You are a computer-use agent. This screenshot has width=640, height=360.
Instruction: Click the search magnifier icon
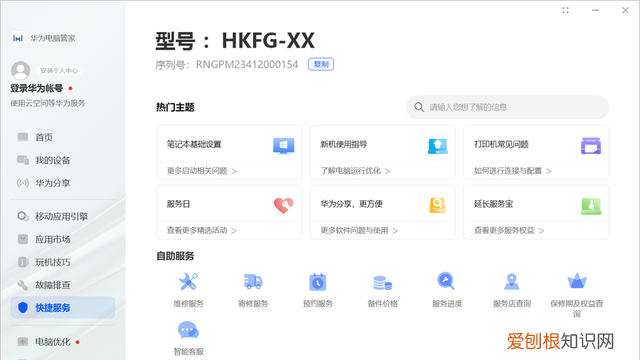(x=419, y=107)
